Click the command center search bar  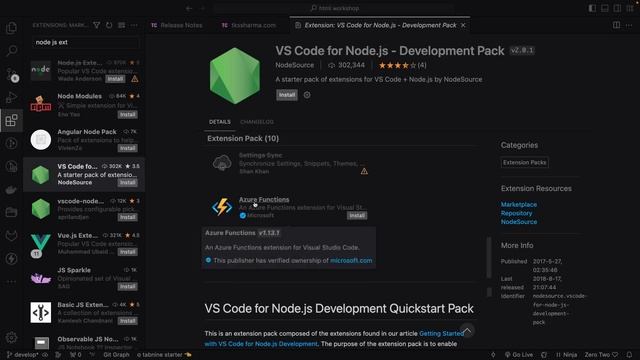click(x=335, y=8)
